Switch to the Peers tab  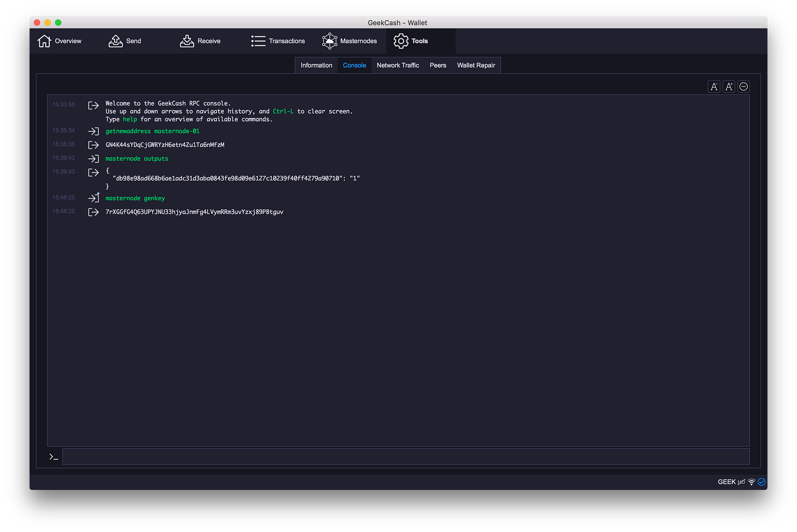(x=438, y=65)
